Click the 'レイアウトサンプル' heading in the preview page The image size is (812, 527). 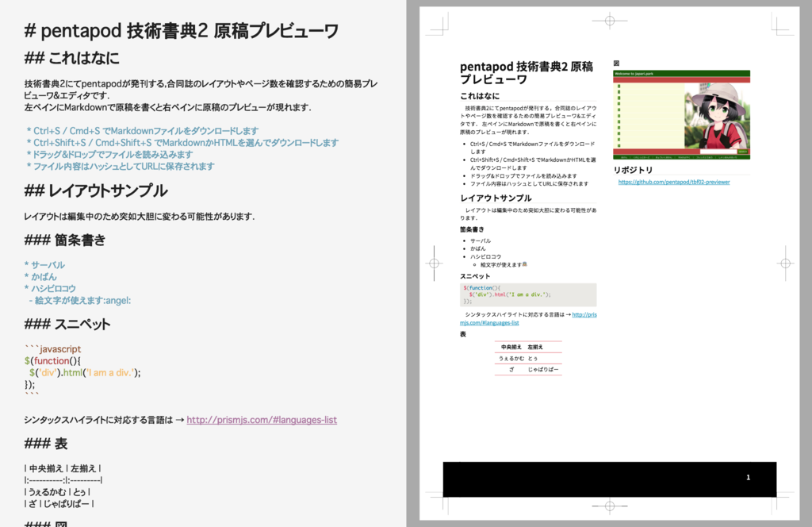(496, 198)
